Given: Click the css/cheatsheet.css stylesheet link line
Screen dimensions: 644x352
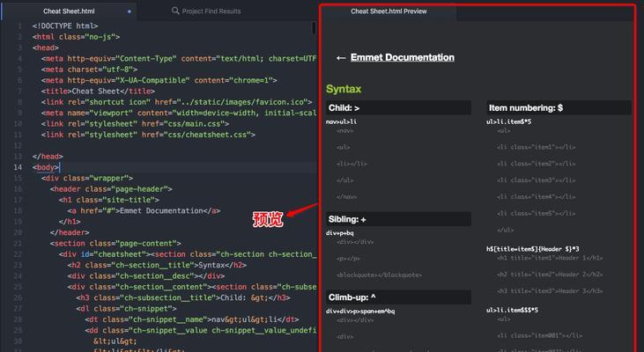Looking at the screenshot, I should point(148,135).
